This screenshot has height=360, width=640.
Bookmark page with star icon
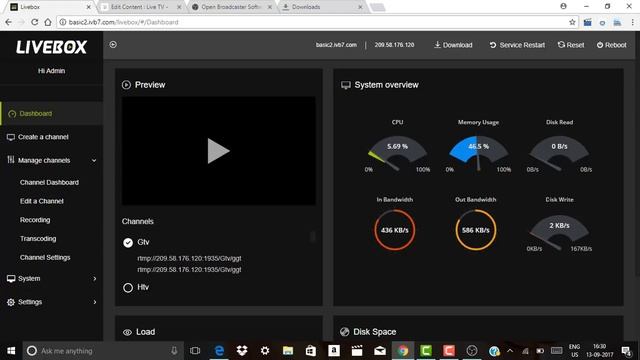click(x=572, y=22)
